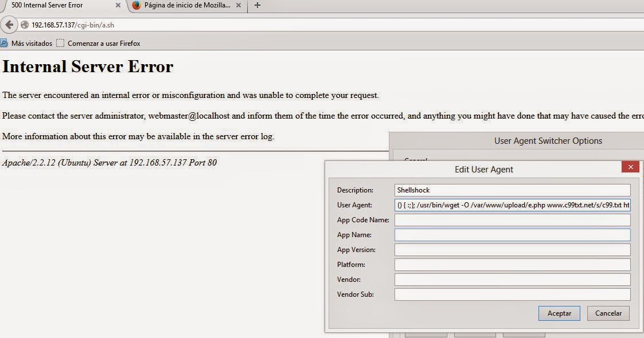Open a new tab with plus button
644x338 pixels.
[257, 5]
